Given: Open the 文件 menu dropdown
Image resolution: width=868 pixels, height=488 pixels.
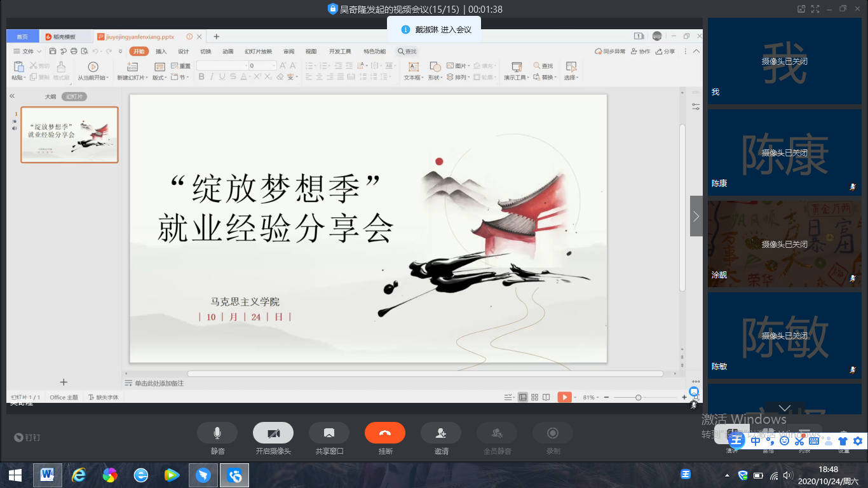Looking at the screenshot, I should tap(27, 51).
